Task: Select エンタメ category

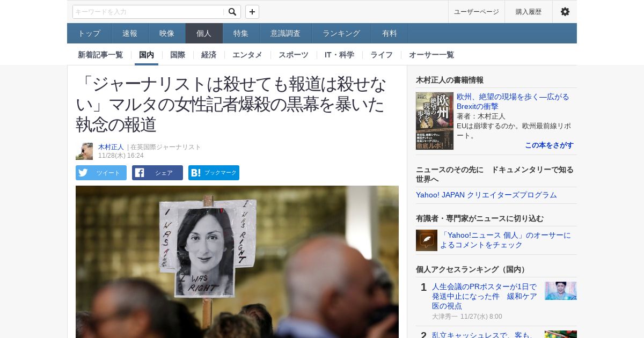Action: click(247, 55)
